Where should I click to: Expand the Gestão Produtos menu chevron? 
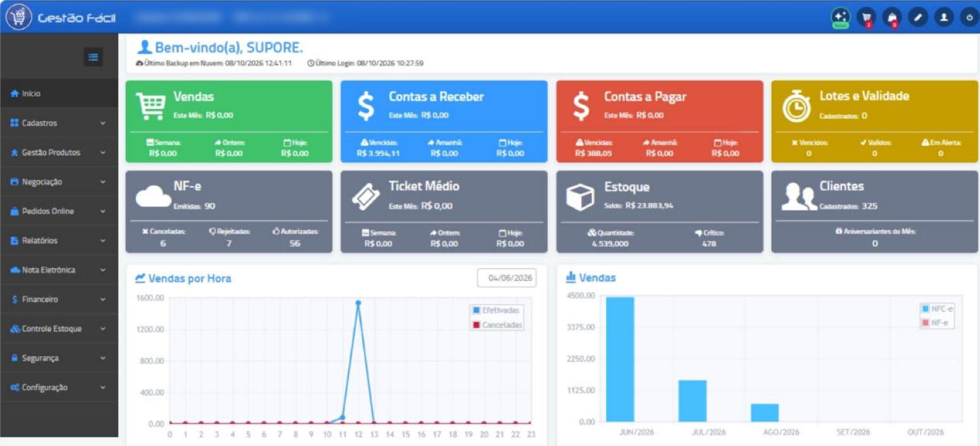pos(103,152)
